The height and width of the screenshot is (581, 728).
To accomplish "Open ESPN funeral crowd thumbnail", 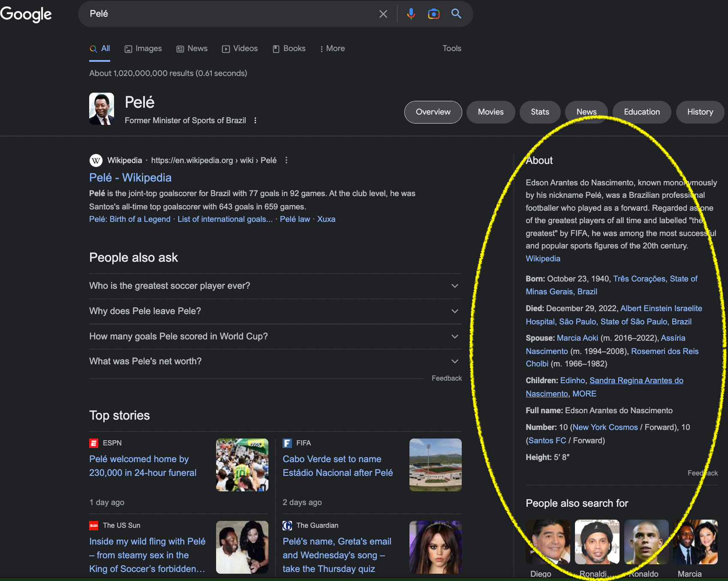I will [x=242, y=465].
